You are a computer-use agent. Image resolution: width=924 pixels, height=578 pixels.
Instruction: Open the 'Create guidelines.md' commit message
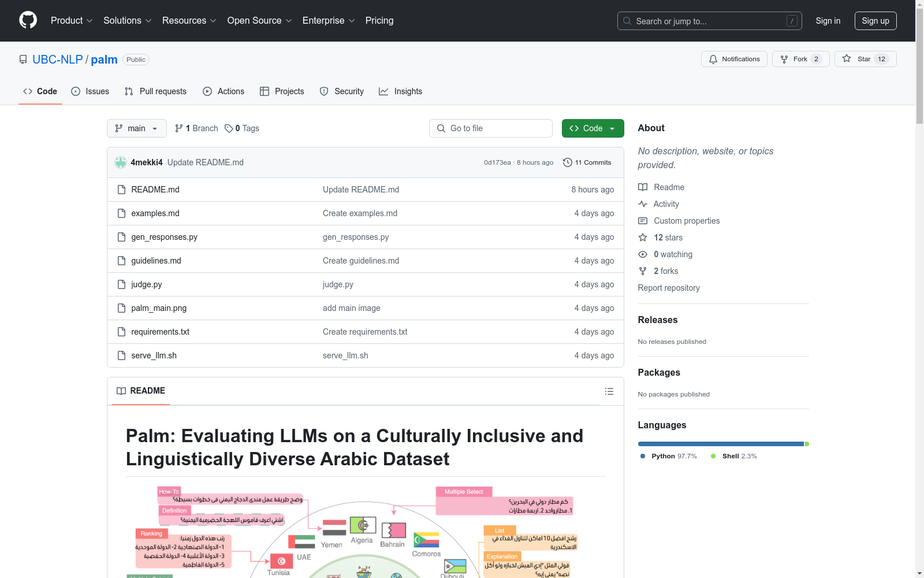[x=361, y=261]
